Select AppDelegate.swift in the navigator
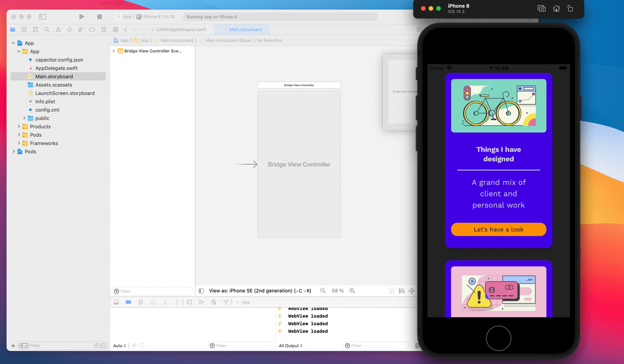 [56, 68]
